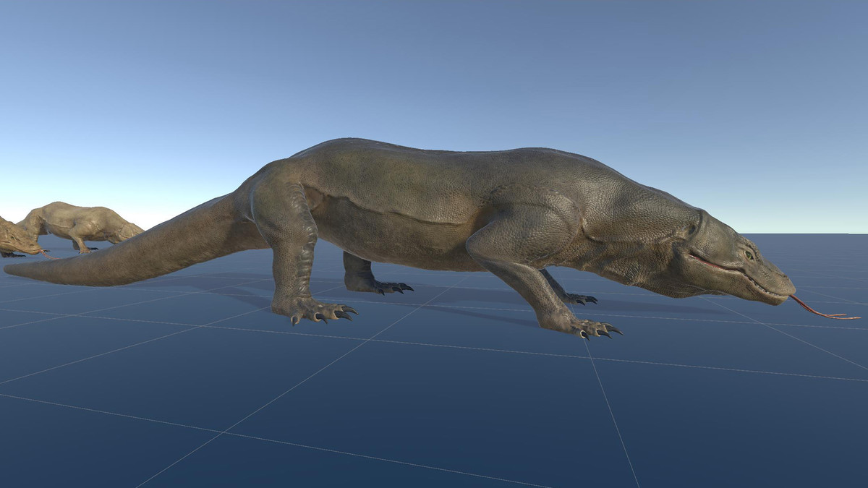The width and height of the screenshot is (868, 488).
Task: Select the far front foot's claws
Action: click(583, 298)
